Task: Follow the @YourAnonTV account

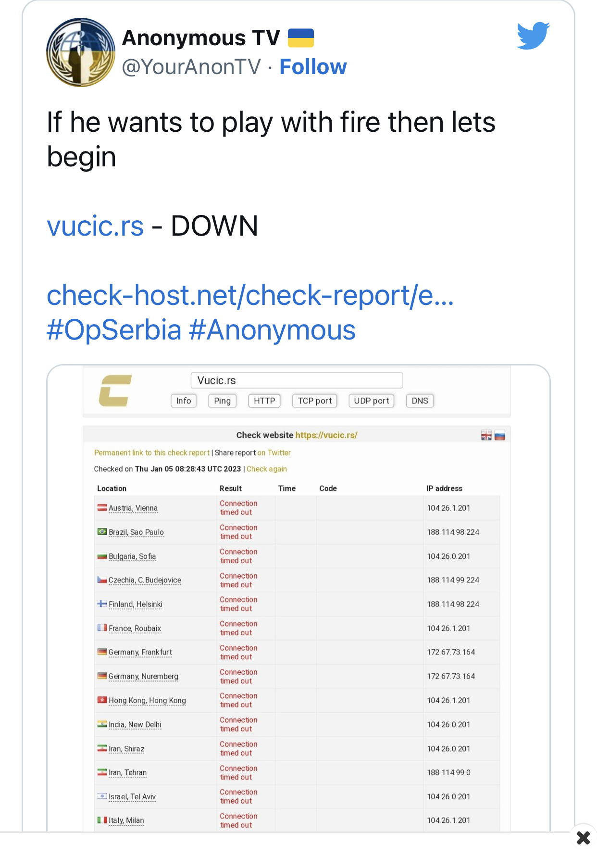Action: pyautogui.click(x=313, y=67)
